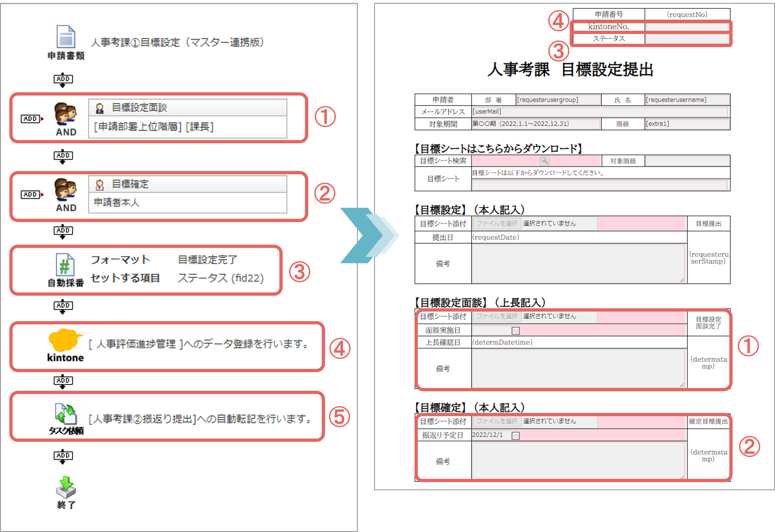Click the ADD arrow below the 目標確定 step
Viewport: 775px width, 532px height.
tap(63, 232)
